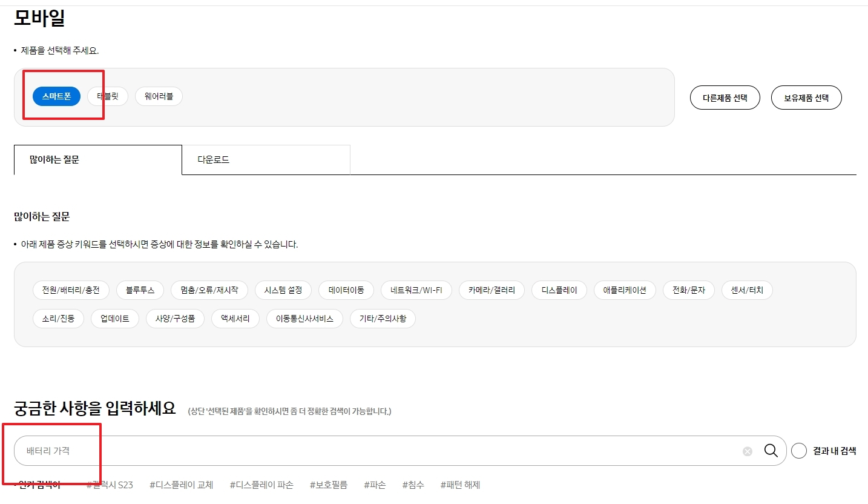This screenshot has width=868, height=504.
Task: Click the magnifier search icon
Action: tap(771, 451)
